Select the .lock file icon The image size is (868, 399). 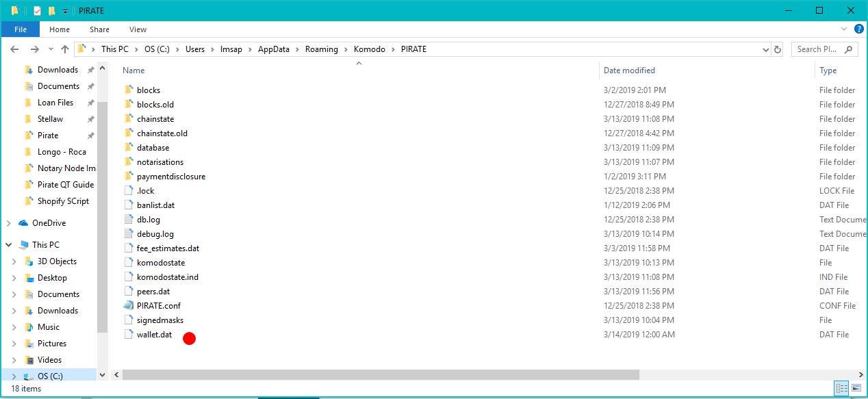pos(130,190)
